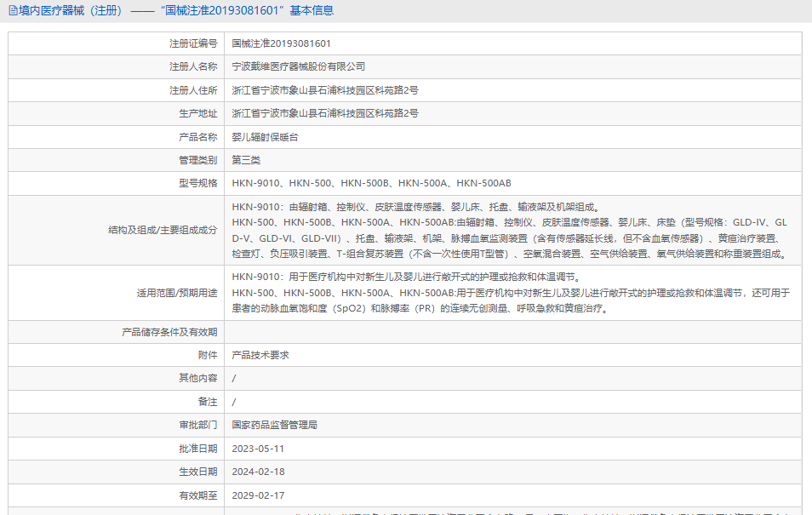
Task: Click the HKN-9010 composition line mentioning 输液架及机架组成
Action: (x=416, y=207)
